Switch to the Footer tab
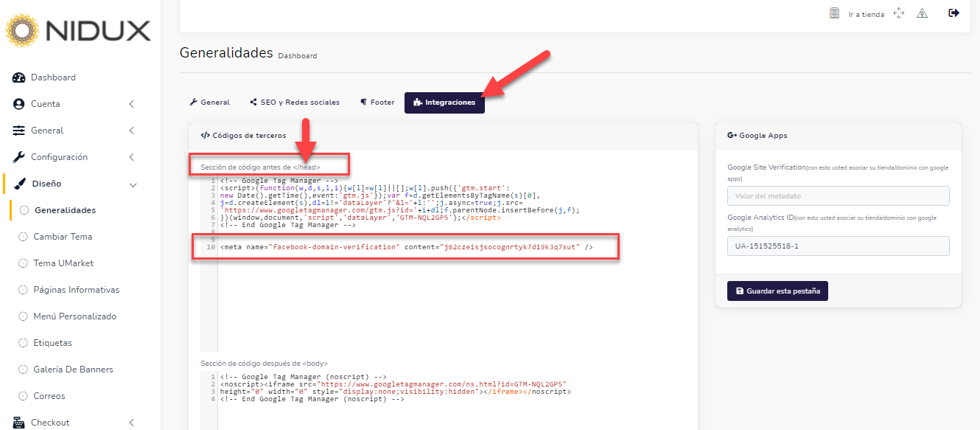This screenshot has width=980, height=430. click(377, 103)
